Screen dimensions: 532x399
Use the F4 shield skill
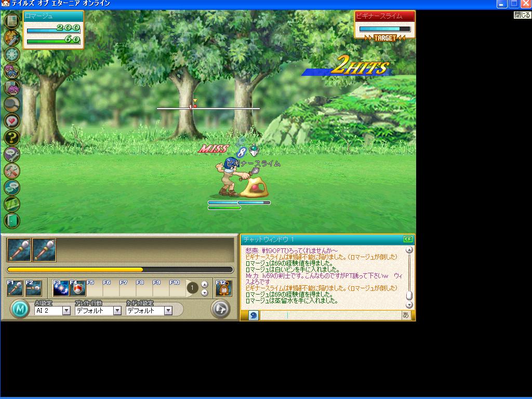pyautogui.click(x=78, y=288)
